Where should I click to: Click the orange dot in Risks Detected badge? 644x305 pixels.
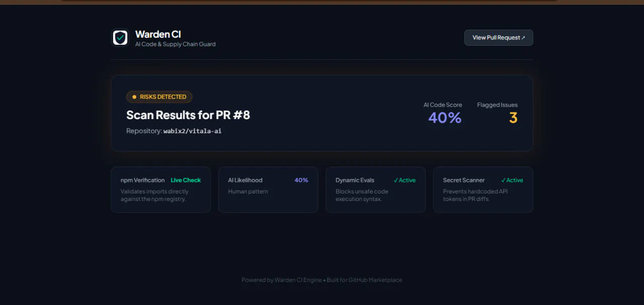pos(134,97)
